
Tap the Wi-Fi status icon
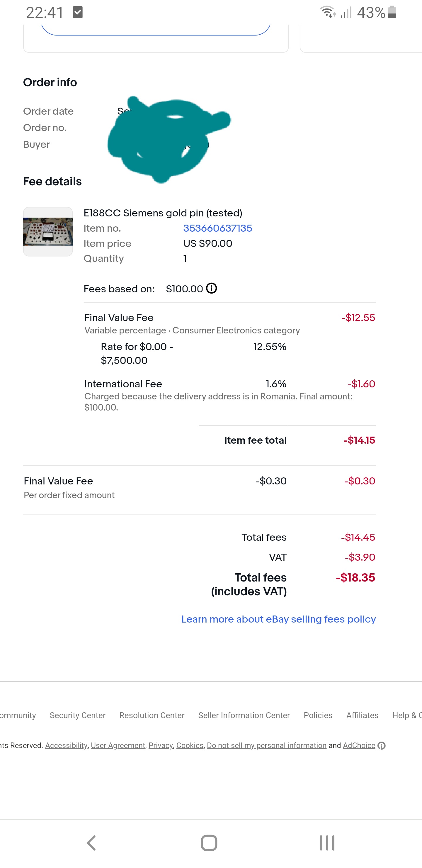pos(327,12)
